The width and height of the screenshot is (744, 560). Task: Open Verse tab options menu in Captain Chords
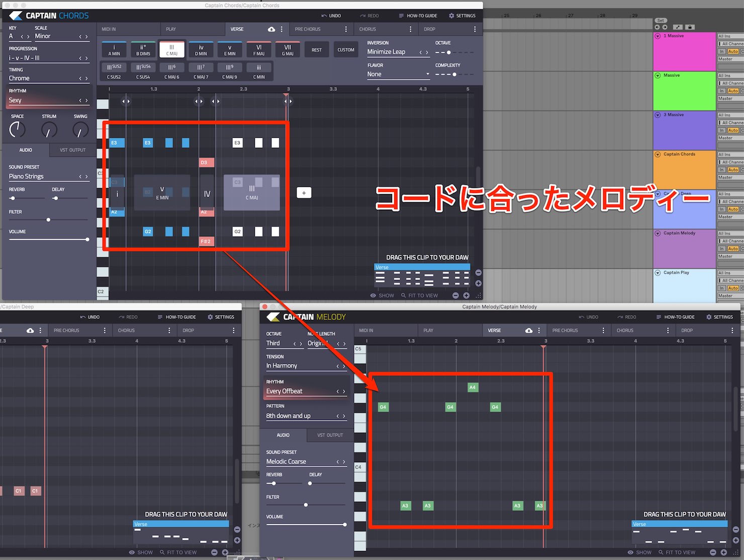(282, 29)
